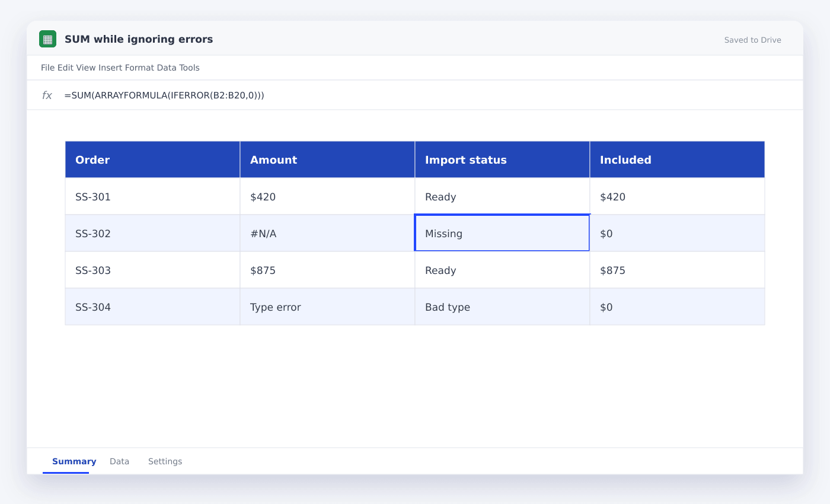Viewport: 830px width, 504px height.
Task: Click the fx formula icon
Action: point(47,95)
